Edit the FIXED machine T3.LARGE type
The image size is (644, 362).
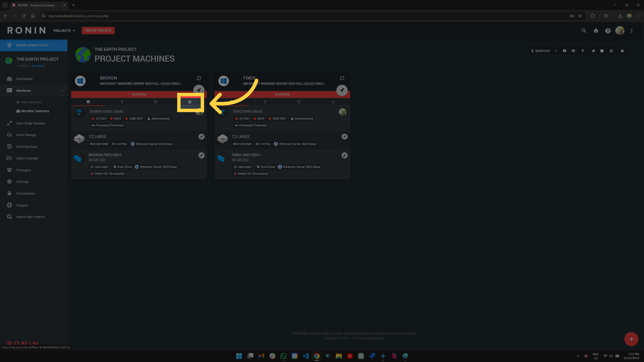pyautogui.click(x=344, y=137)
